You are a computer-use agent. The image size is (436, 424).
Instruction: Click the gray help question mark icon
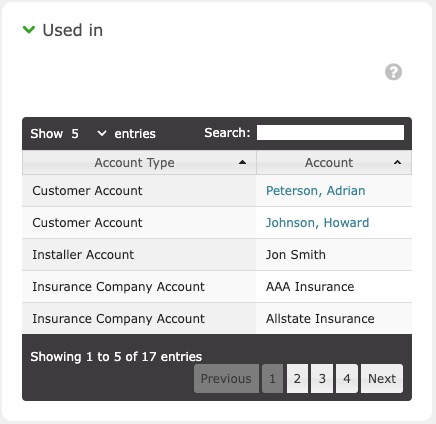[x=393, y=72]
